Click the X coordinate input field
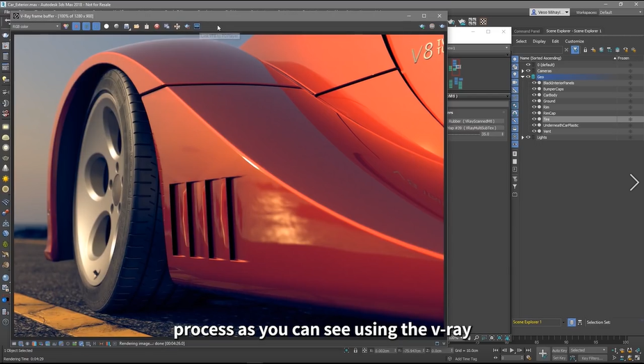Viewport: 644px width, 364px height. pyautogui.click(x=385, y=351)
